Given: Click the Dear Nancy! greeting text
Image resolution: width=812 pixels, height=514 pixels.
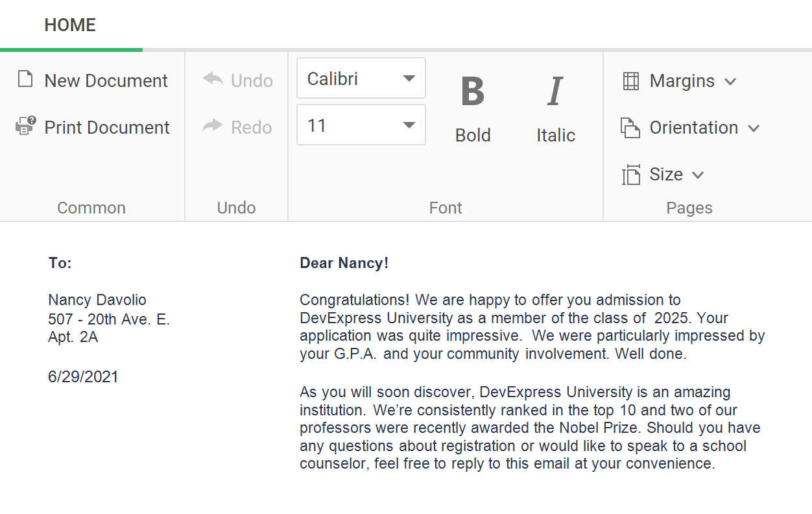Looking at the screenshot, I should (x=344, y=263).
